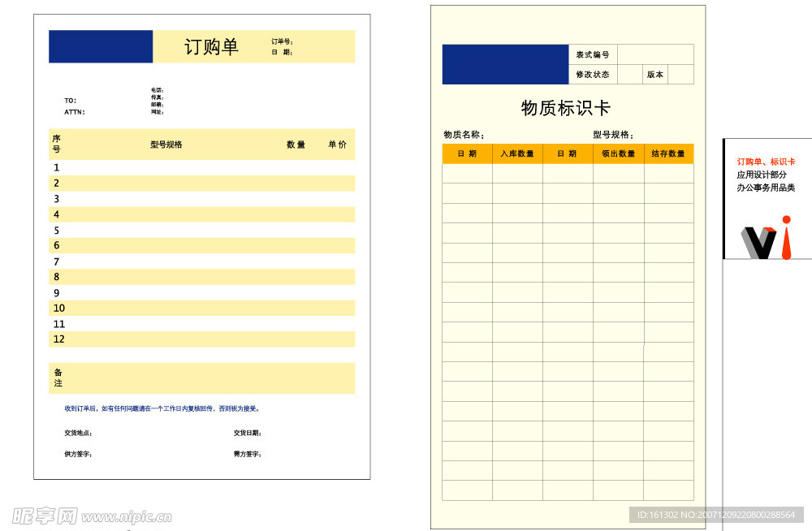
Task: Click the ATTN: label on the order form
Action: click(x=75, y=112)
